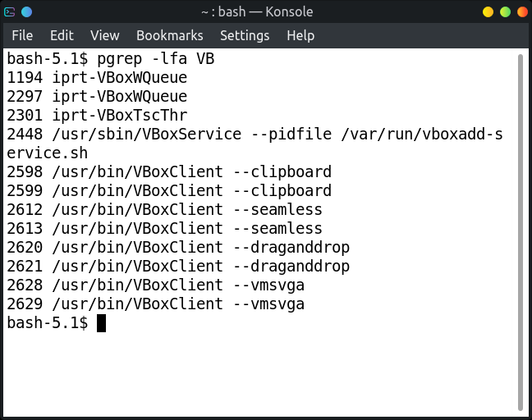532x420 pixels.
Task: Click the line '2613 /usr/bin/VBoxClient --seamless'
Action: (x=164, y=229)
